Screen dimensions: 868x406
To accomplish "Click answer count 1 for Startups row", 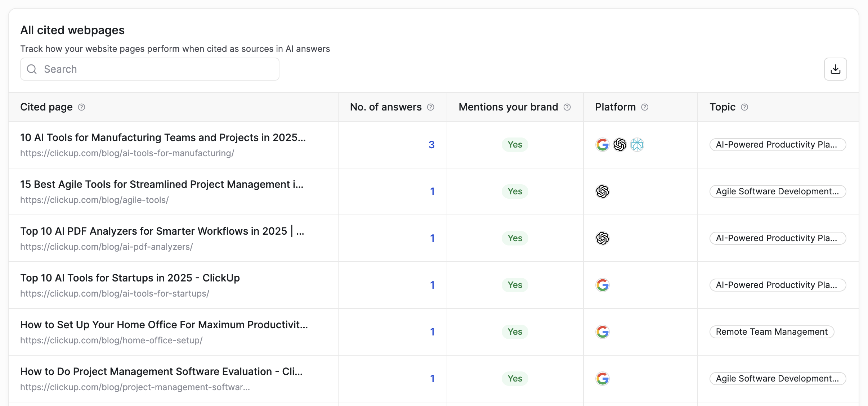I will (432, 285).
